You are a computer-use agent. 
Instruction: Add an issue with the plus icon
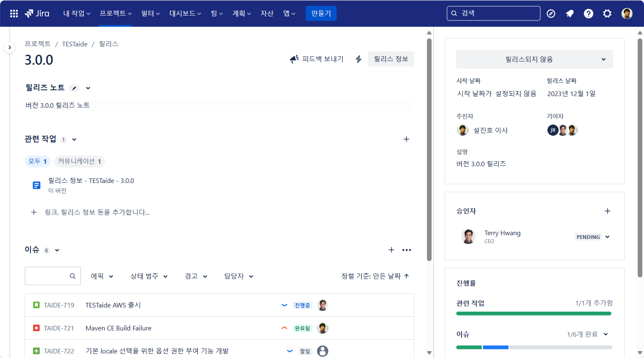pyautogui.click(x=391, y=250)
